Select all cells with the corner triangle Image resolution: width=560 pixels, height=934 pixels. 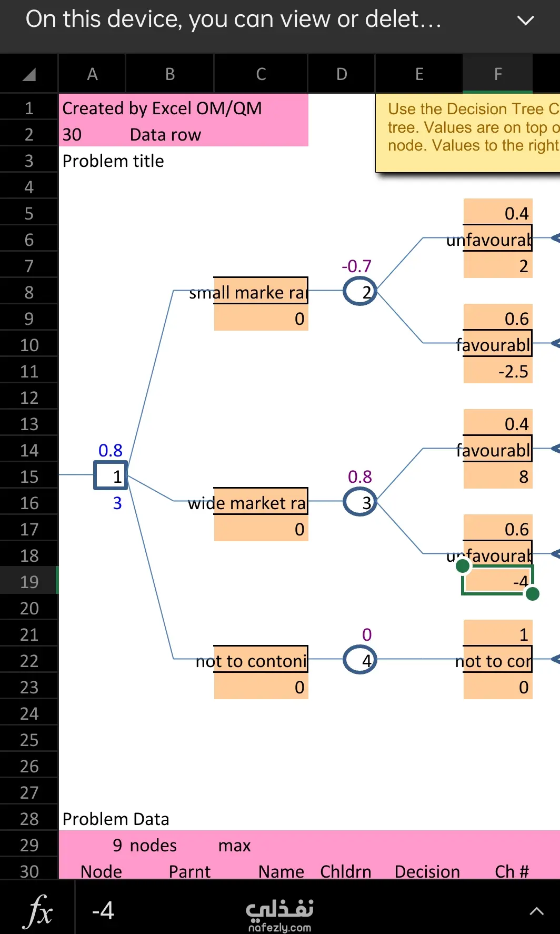click(x=29, y=74)
